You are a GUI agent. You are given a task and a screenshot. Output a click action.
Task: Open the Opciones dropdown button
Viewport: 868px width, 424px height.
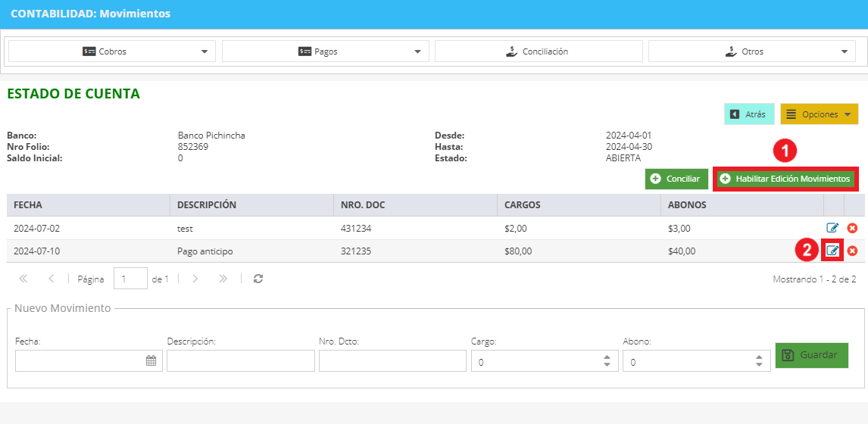(x=820, y=114)
